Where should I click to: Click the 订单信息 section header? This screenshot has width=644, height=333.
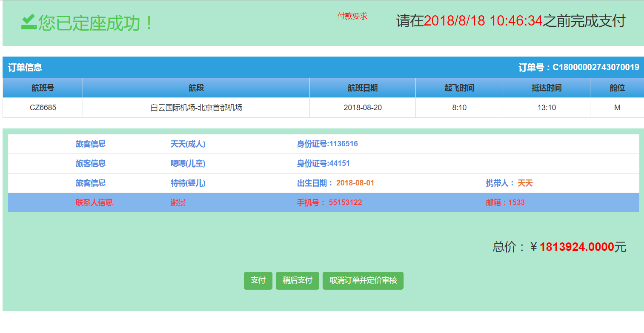coord(25,67)
